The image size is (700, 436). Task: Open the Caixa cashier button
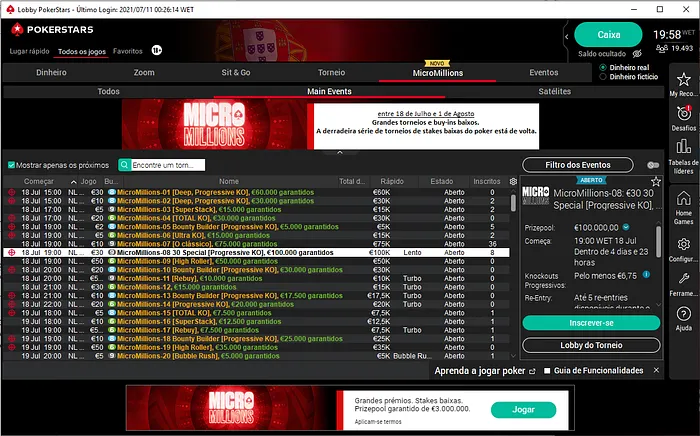coord(608,35)
